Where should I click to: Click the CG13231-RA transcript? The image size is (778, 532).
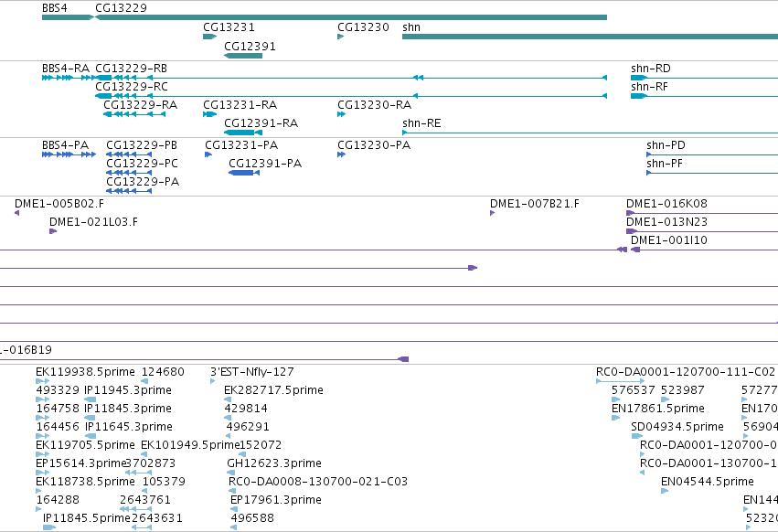tap(210, 114)
